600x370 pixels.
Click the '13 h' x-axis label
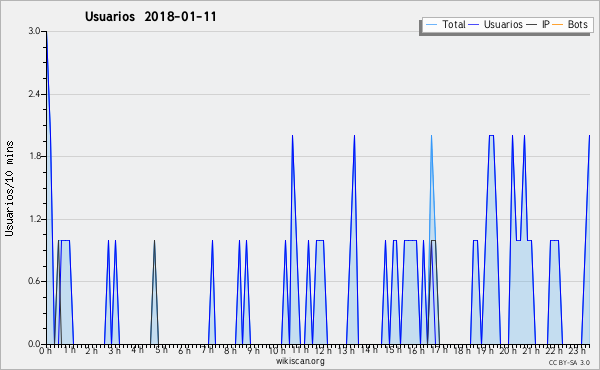[346, 351]
